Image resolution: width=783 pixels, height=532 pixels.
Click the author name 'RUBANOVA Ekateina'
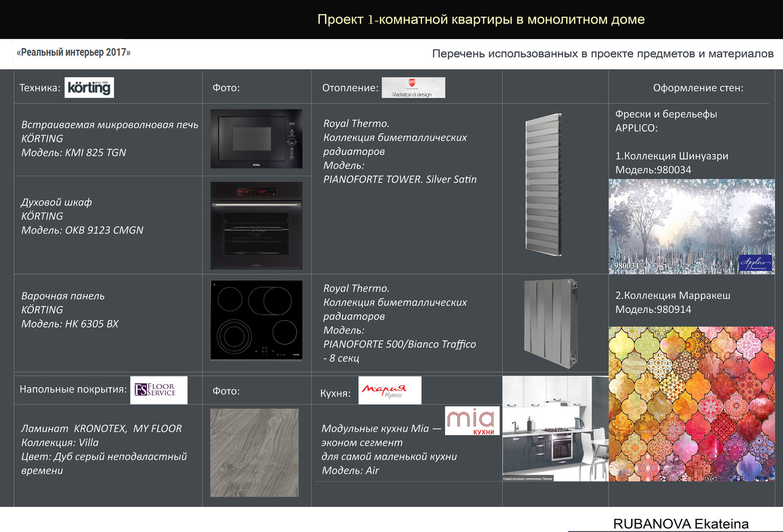[681, 524]
